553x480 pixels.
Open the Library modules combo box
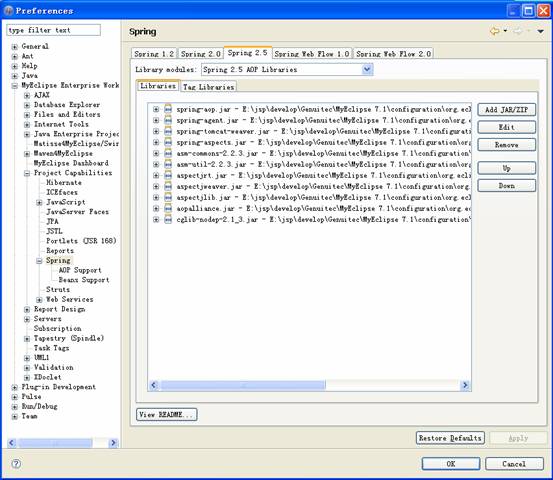coord(287,69)
